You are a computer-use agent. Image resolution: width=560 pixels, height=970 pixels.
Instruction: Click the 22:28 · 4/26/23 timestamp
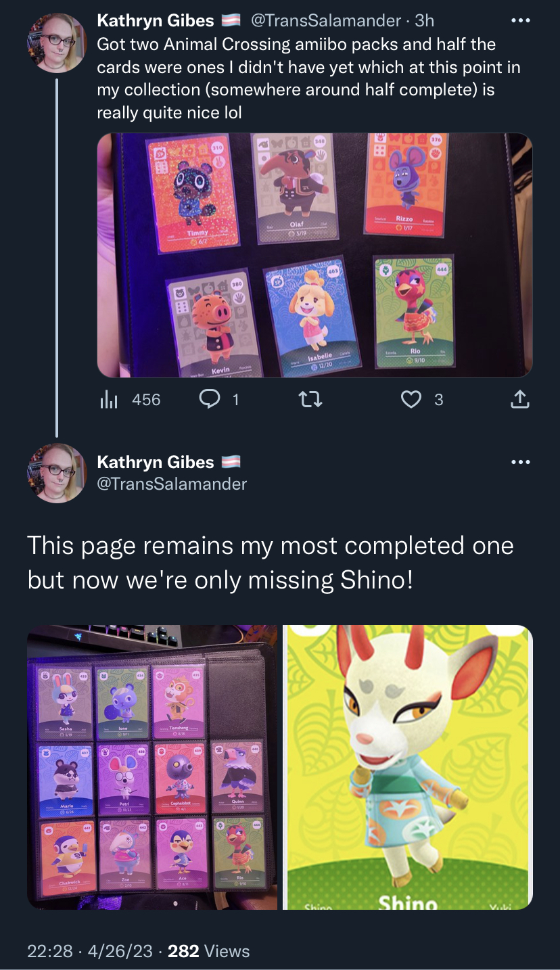click(90, 951)
